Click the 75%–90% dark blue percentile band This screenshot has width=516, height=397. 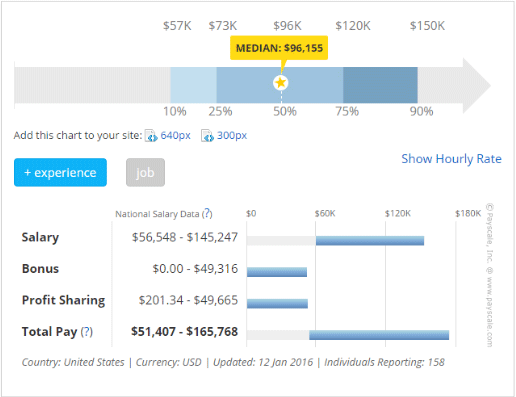380,85
